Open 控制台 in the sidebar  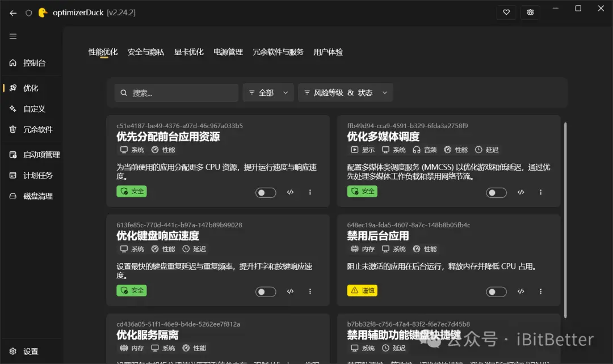[x=32, y=63]
